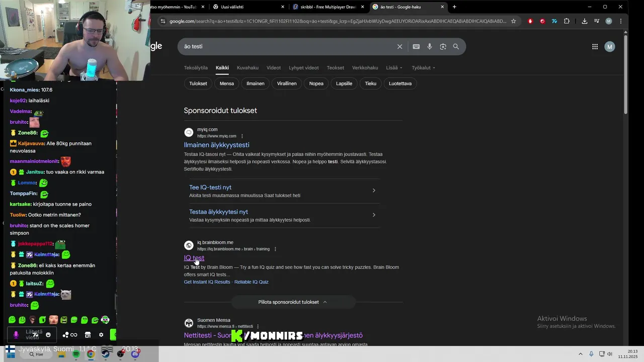Open the Google account avatar on page
Viewport: 644px width, 362px height.
tap(610, 47)
